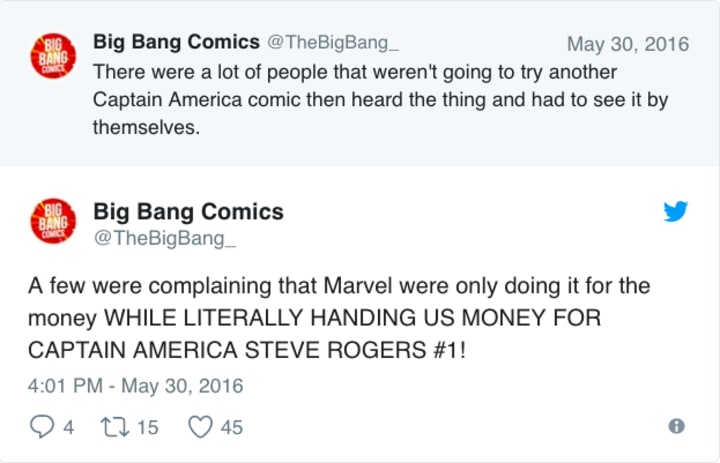Click the reply count 4

click(68, 427)
